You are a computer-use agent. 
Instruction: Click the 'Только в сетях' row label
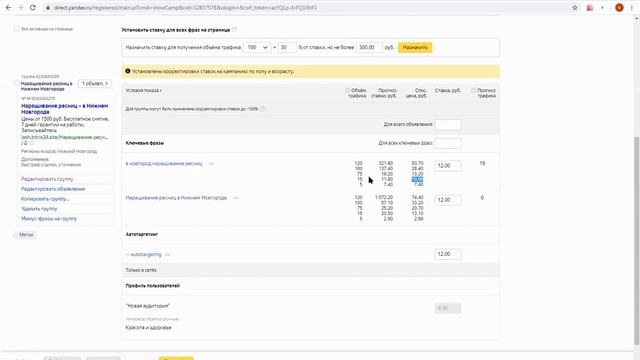pyautogui.click(x=141, y=270)
